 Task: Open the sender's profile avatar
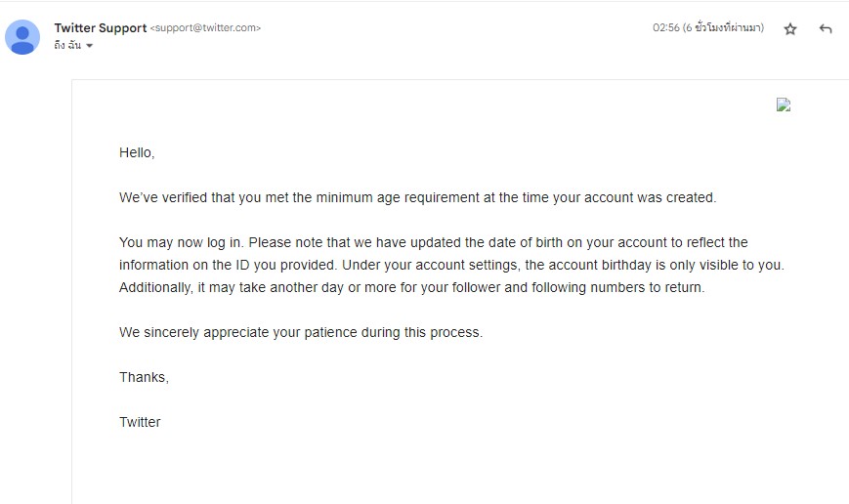22,37
